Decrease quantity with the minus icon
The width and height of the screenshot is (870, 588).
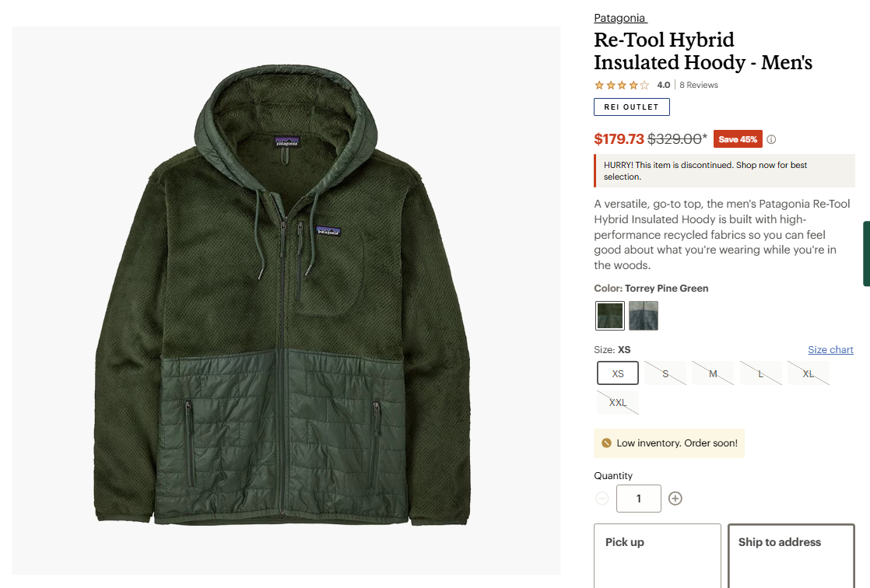tap(602, 498)
